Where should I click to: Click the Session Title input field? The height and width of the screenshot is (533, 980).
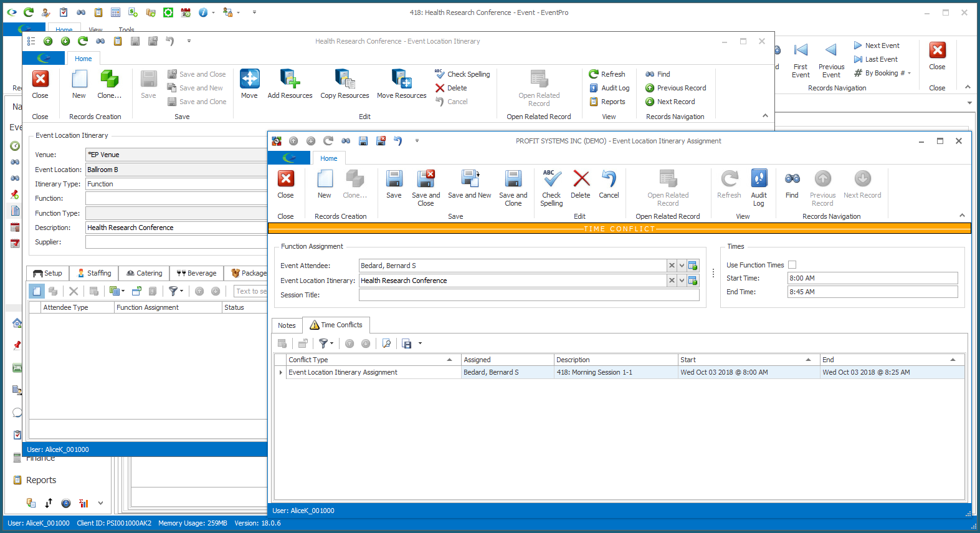(x=529, y=295)
